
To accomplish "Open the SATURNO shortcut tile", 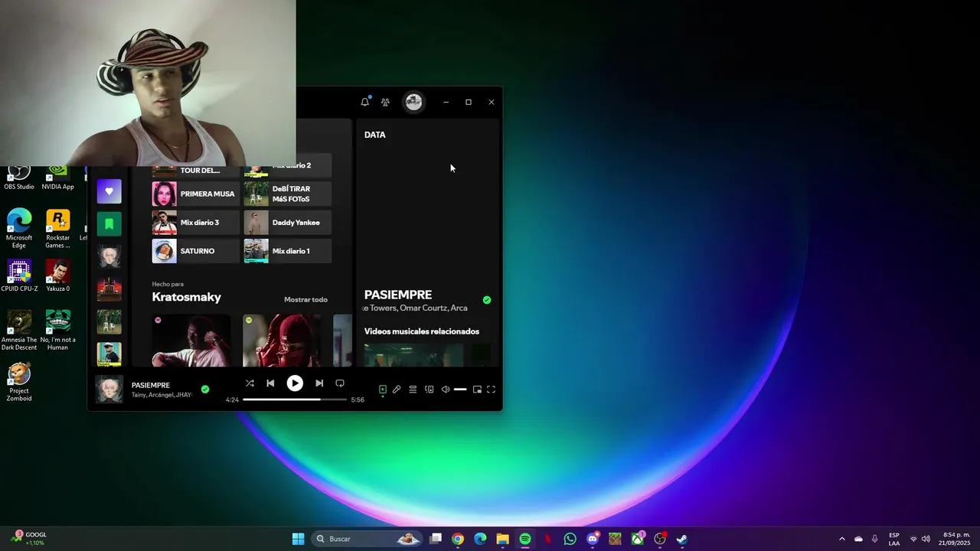I will (195, 251).
